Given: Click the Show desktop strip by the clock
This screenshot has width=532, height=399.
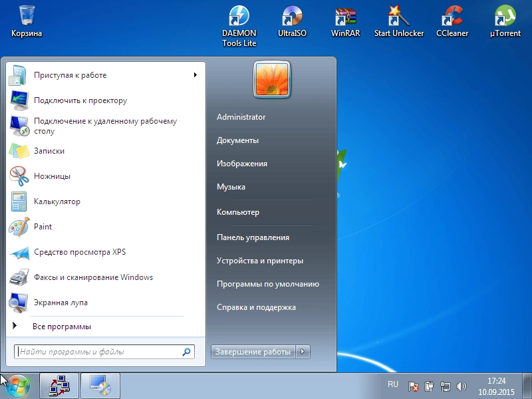Looking at the screenshot, I should click(x=527, y=386).
